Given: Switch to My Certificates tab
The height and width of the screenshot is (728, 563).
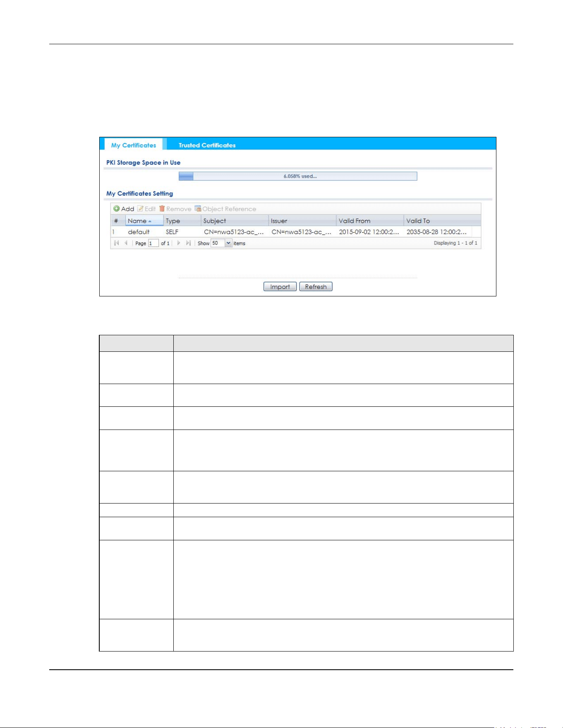Looking at the screenshot, I should tap(134, 145).
